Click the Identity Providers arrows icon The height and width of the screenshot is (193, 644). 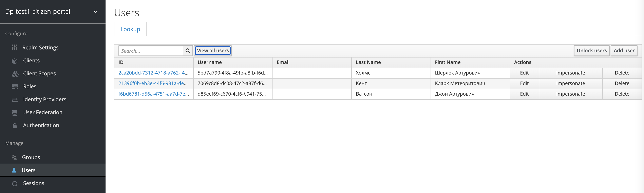[x=15, y=100]
